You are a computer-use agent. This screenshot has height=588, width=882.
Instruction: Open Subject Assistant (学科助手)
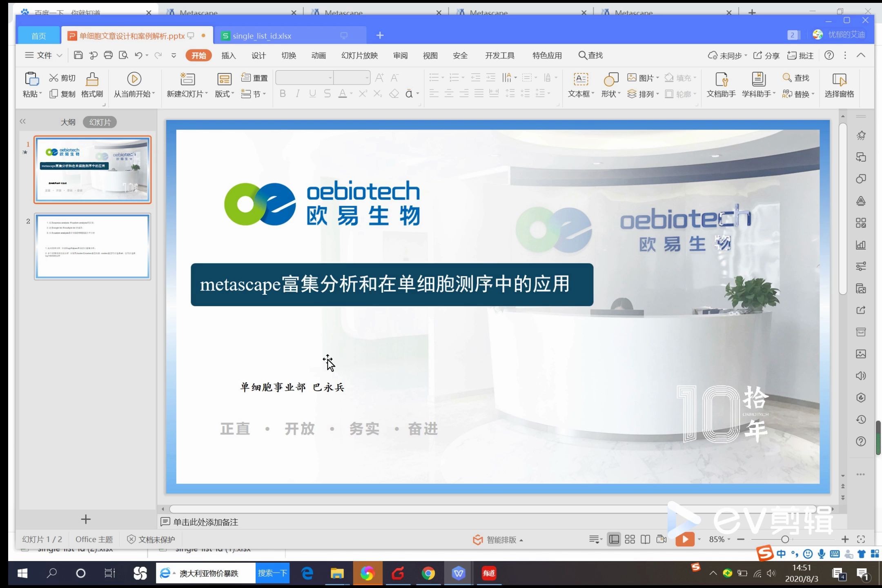click(x=759, y=85)
